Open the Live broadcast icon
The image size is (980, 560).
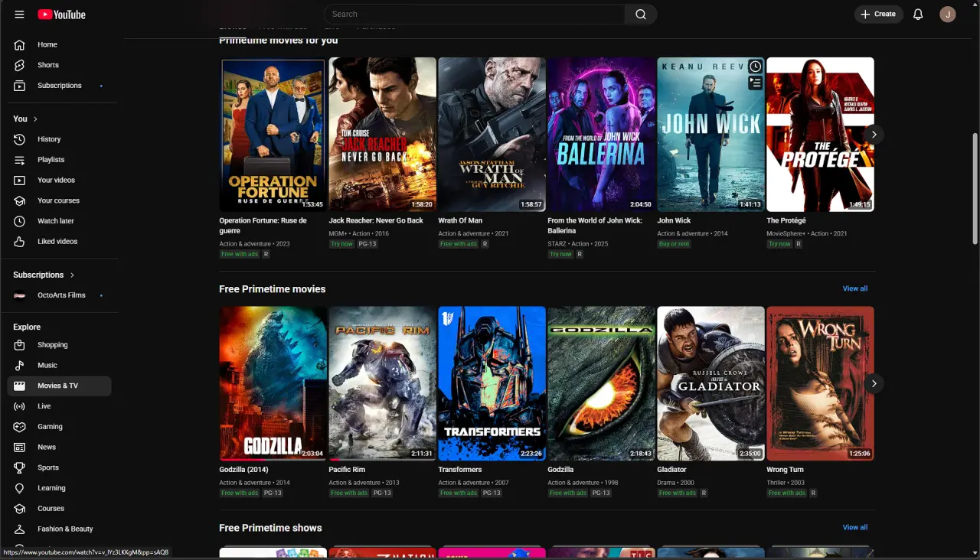click(20, 406)
